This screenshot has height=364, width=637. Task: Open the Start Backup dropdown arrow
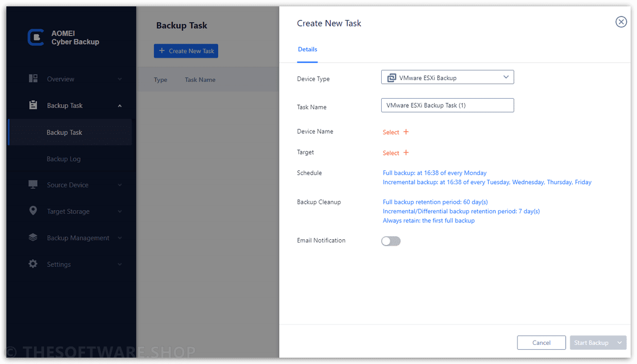coord(619,343)
